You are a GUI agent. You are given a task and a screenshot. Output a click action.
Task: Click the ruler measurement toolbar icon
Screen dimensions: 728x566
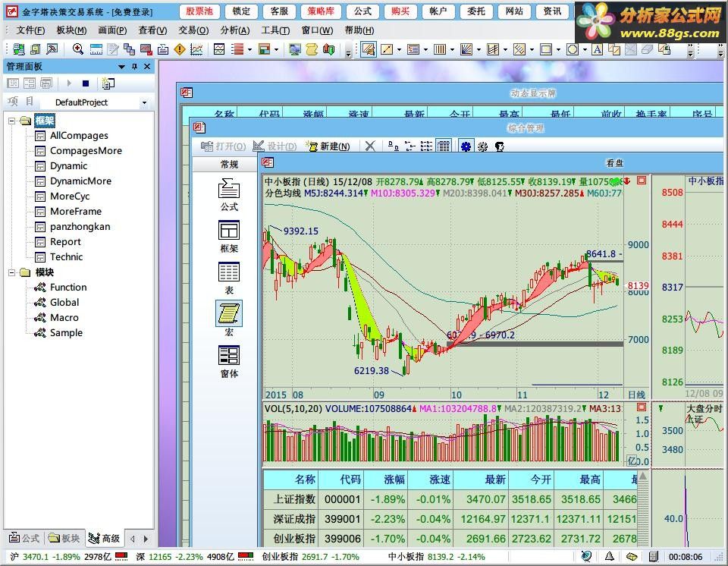pos(96,49)
